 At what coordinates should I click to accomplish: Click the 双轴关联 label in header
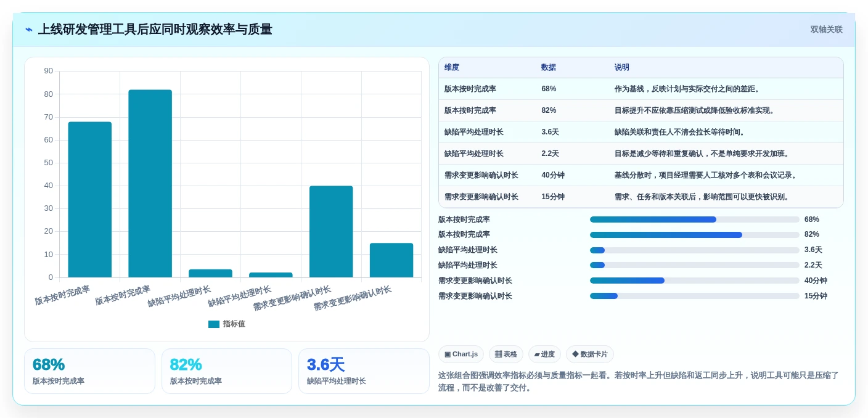pyautogui.click(x=826, y=30)
